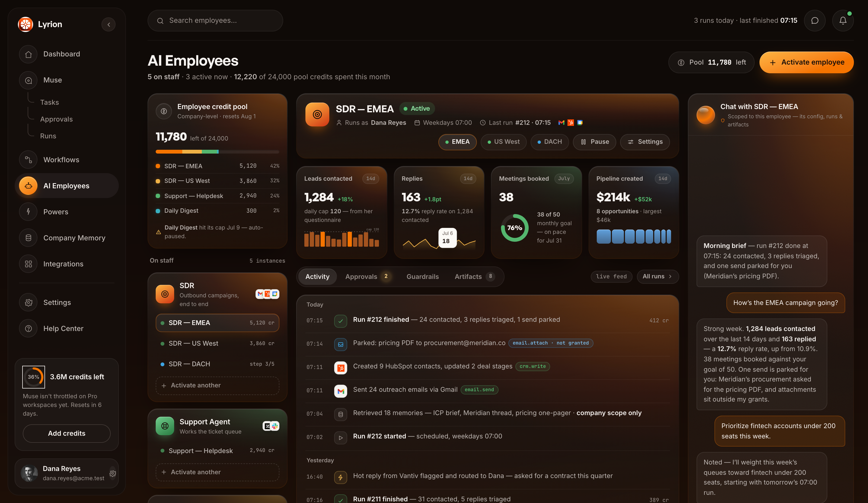Open account settings gear next to Dana Reyes

113,473
